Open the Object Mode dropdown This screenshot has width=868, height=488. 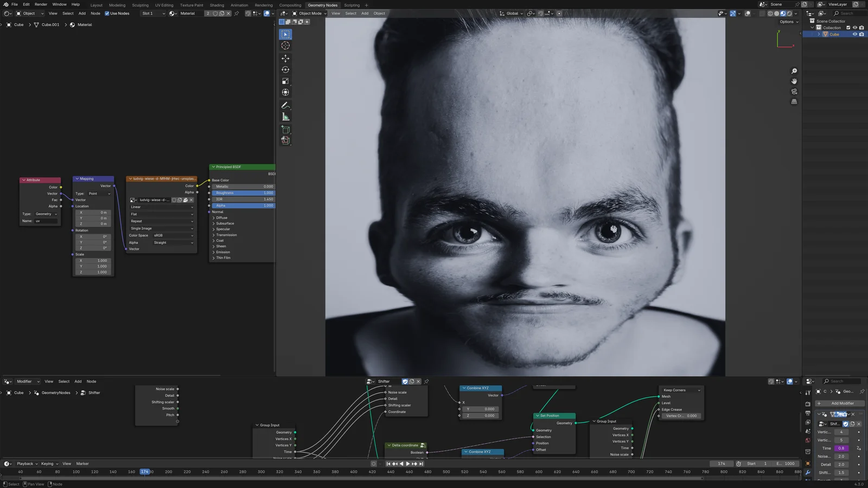coord(310,14)
